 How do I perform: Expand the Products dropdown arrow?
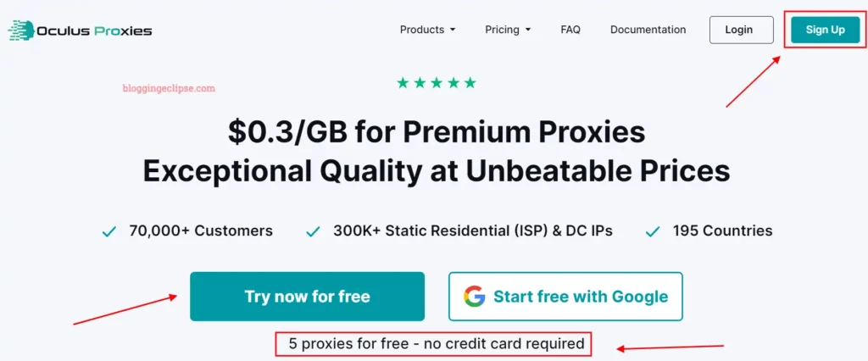click(453, 30)
